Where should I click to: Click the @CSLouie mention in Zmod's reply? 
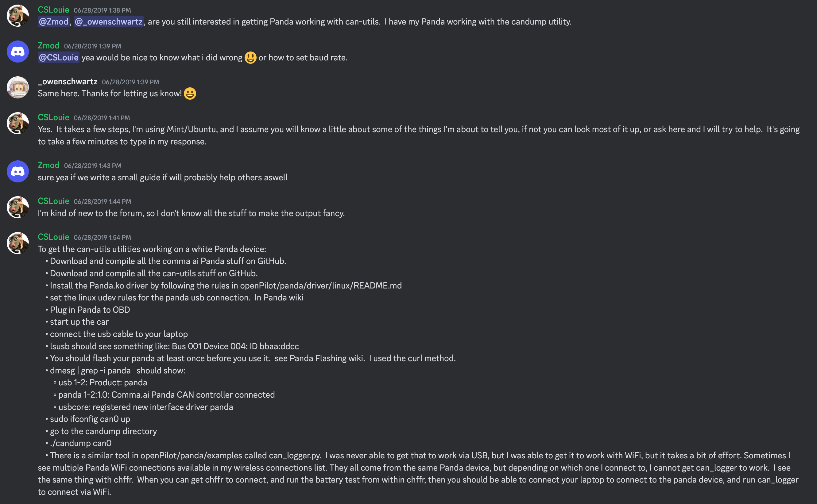click(58, 58)
